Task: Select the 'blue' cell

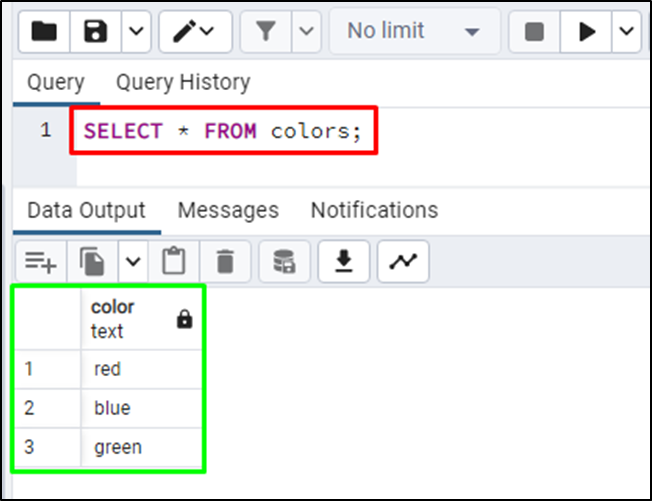Action: click(x=141, y=408)
